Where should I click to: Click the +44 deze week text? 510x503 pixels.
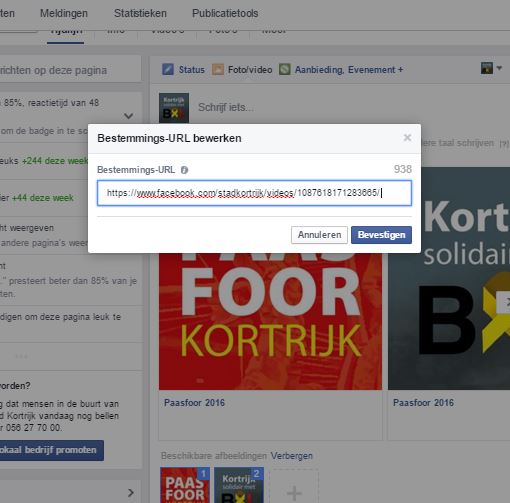coord(43,198)
